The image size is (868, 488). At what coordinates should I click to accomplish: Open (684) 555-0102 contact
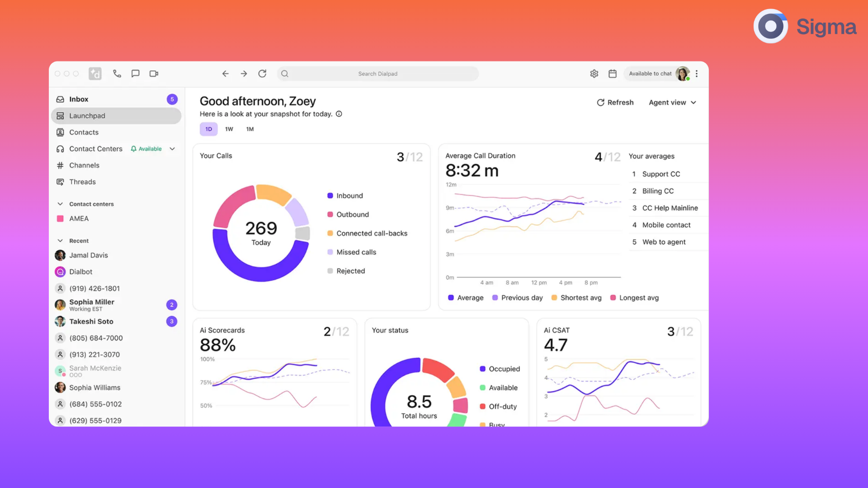pyautogui.click(x=117, y=404)
